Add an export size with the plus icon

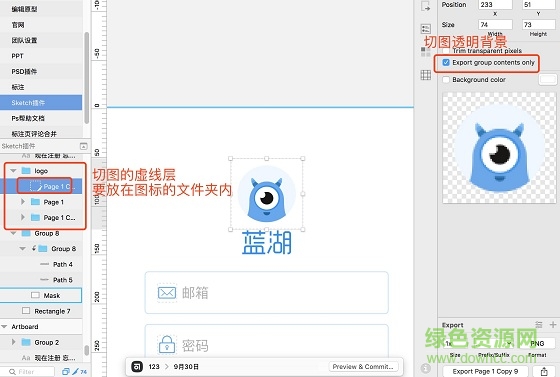[x=553, y=325]
